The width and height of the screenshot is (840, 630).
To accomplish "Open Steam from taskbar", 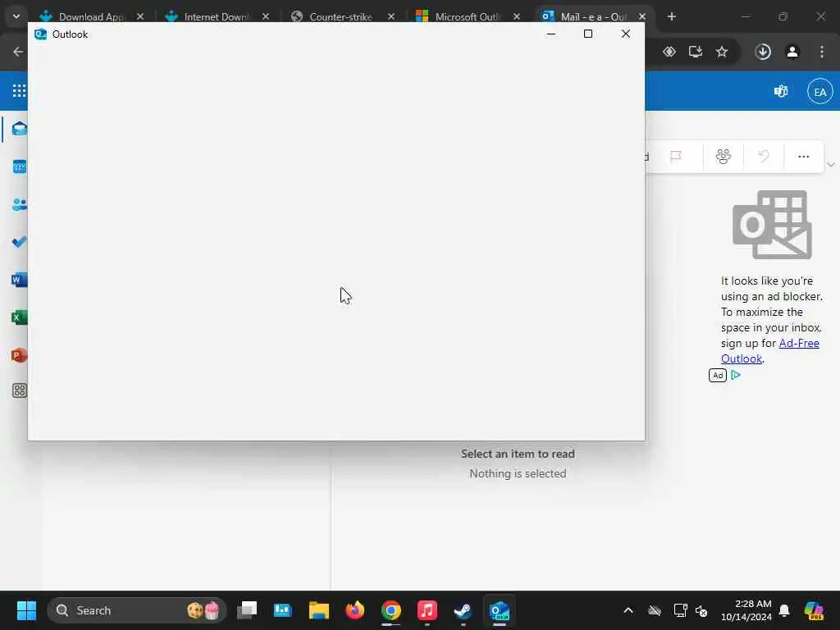I will [463, 610].
